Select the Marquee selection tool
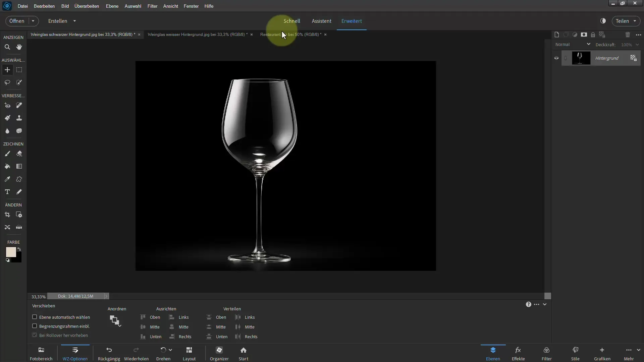Image resolution: width=644 pixels, height=362 pixels. [19, 70]
